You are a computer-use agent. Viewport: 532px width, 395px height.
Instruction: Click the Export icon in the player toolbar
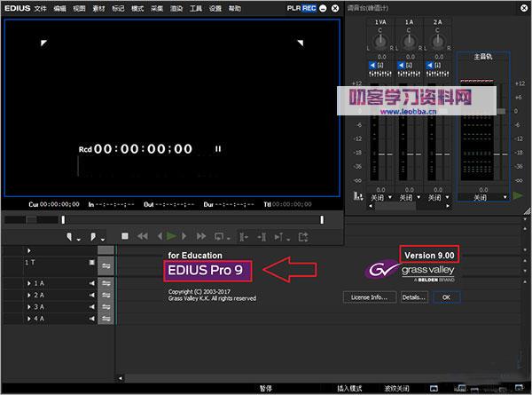click(x=303, y=236)
